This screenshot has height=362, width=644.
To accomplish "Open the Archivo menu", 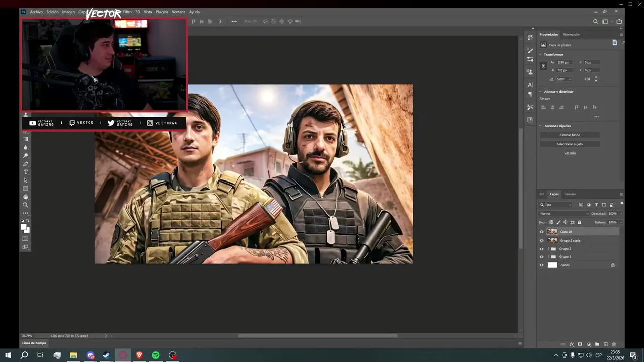I will coord(36,12).
